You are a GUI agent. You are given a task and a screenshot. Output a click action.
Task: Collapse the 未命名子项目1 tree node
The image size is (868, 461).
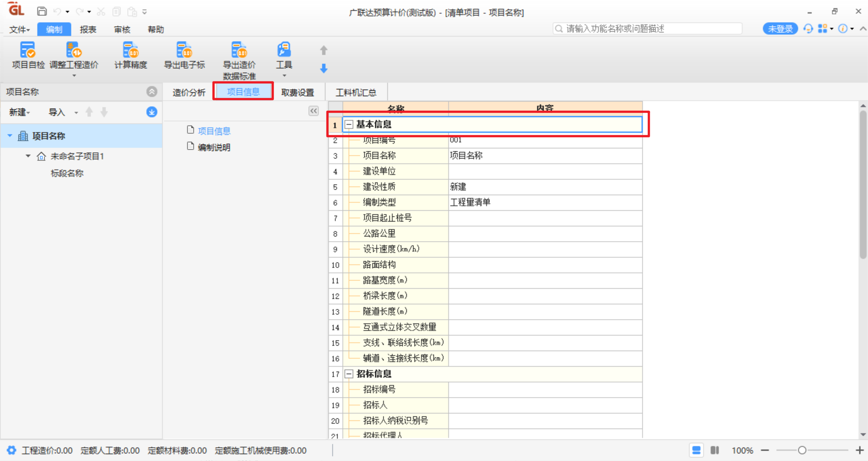(x=28, y=156)
